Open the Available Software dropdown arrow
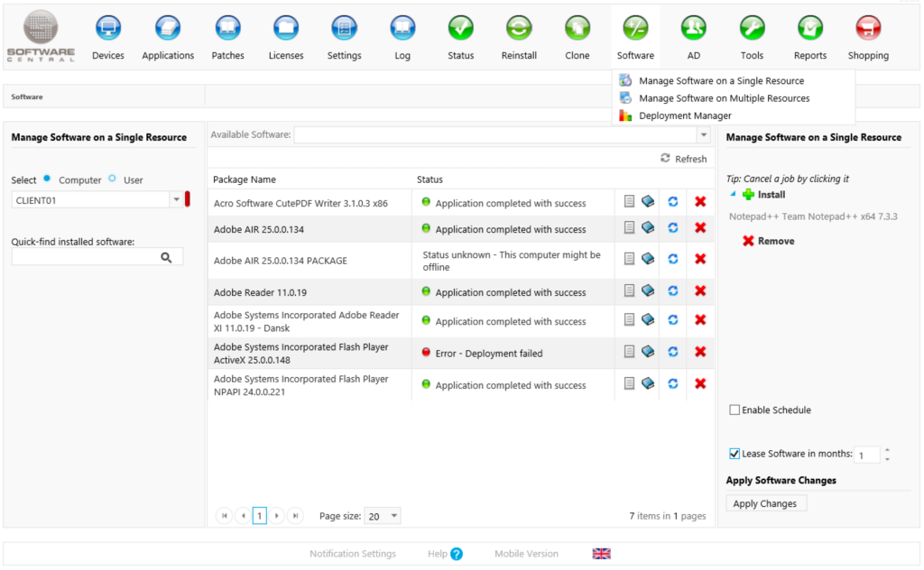The width and height of the screenshot is (924, 570). point(704,135)
